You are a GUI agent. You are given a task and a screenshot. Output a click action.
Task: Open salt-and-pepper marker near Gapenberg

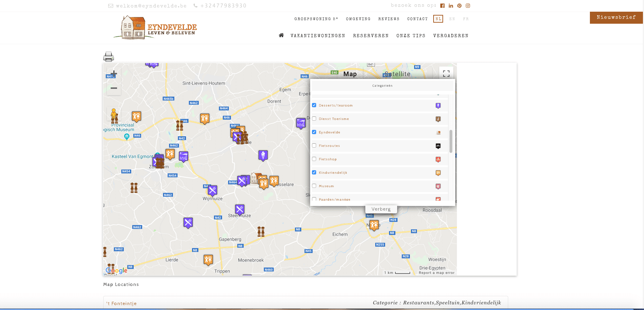261,231
